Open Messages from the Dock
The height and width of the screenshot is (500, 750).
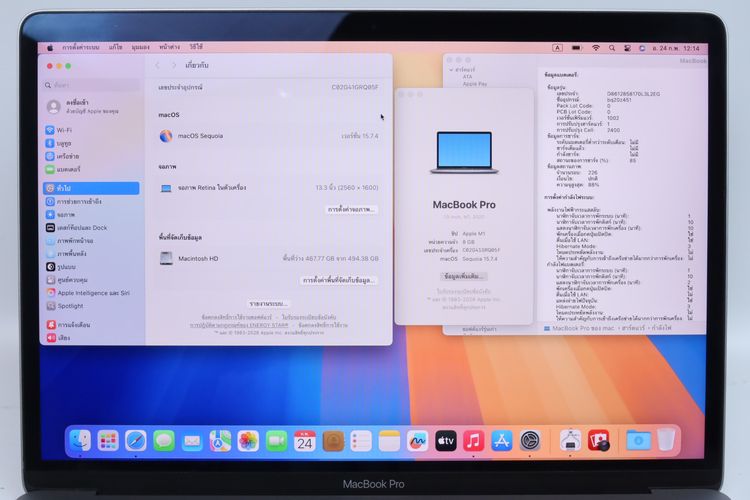pyautogui.click(x=164, y=441)
